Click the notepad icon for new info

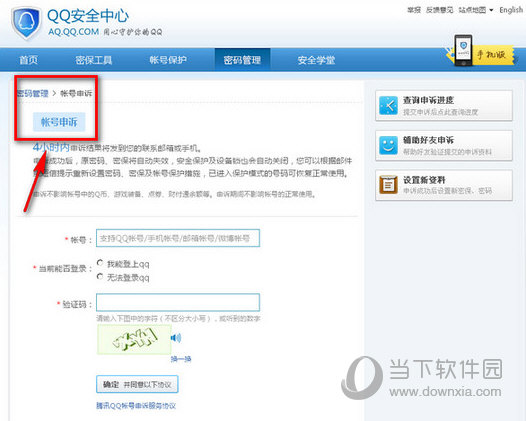[x=388, y=185]
